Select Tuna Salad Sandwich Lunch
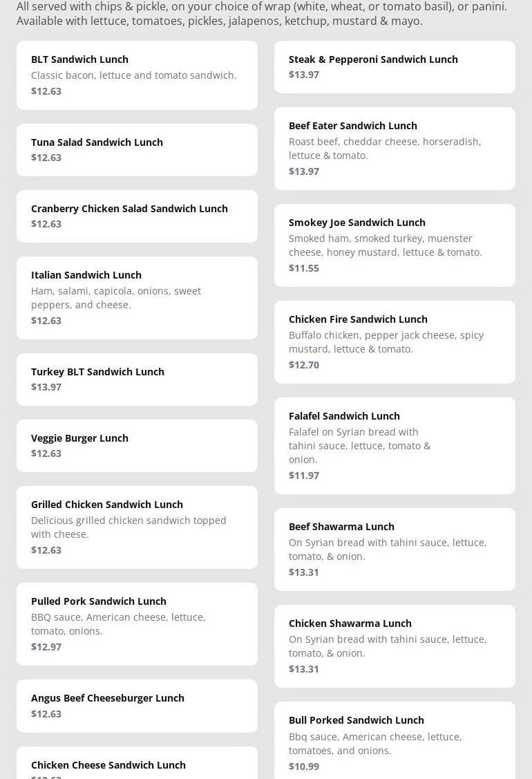 pos(137,149)
